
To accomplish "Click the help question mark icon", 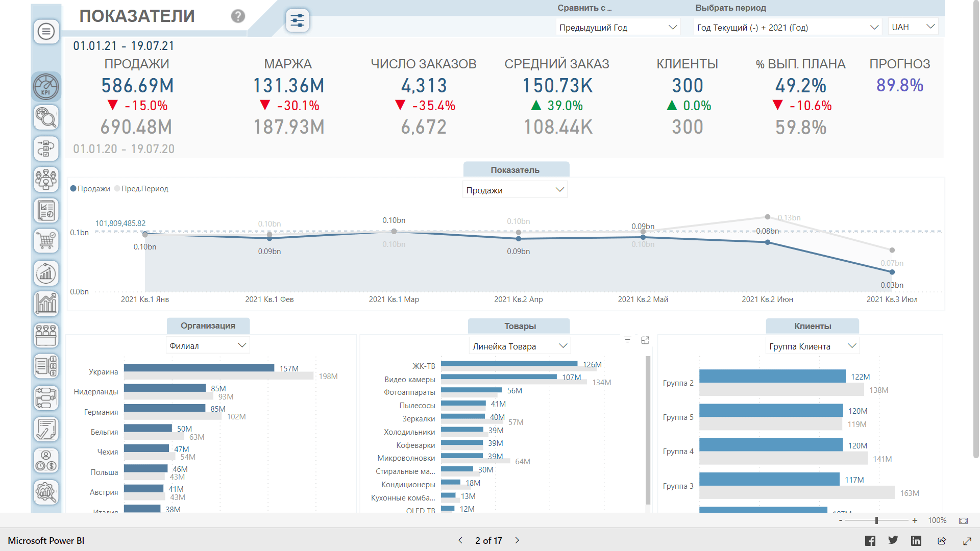I will click(x=238, y=16).
